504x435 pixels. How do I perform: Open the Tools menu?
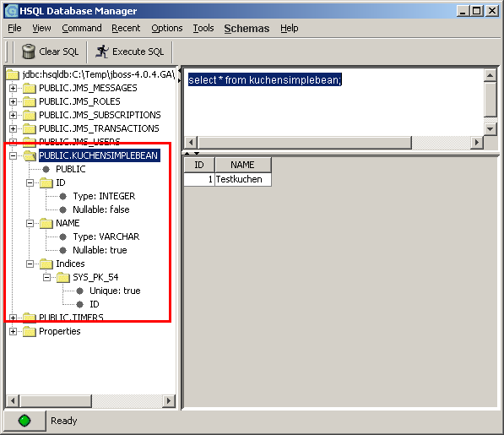coord(203,28)
